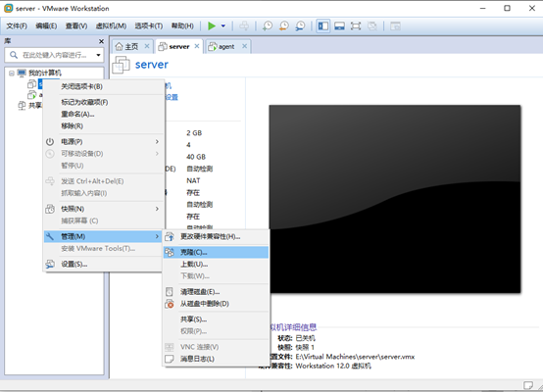The width and height of the screenshot is (543, 392).
Task: Enter full screen mode icon
Action: [356, 26]
